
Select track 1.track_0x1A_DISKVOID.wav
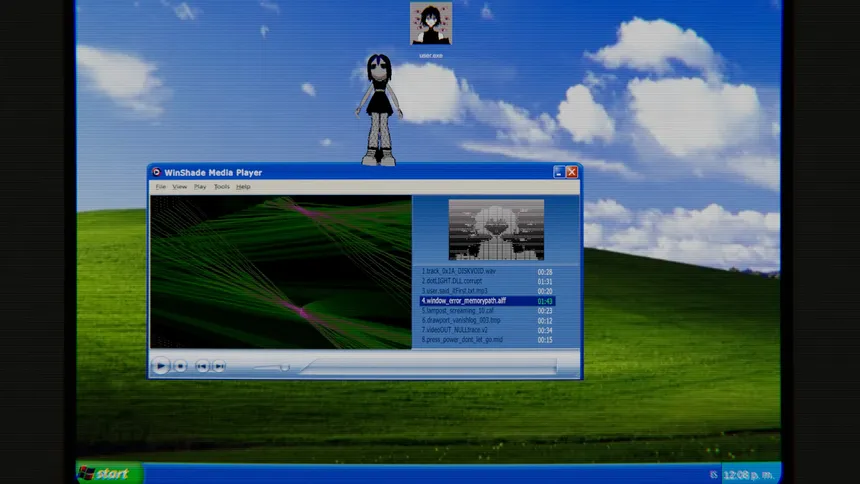pyautogui.click(x=487, y=271)
